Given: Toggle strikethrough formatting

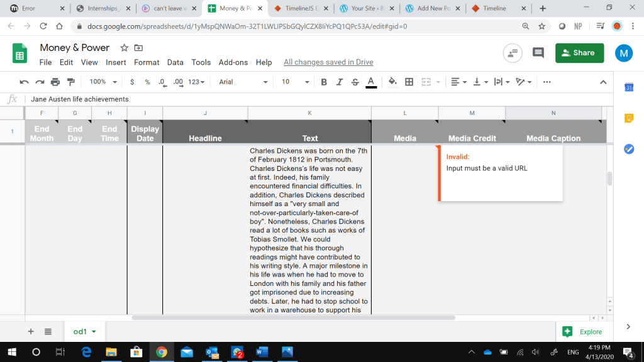Looking at the screenshot, I should pyautogui.click(x=355, y=82).
